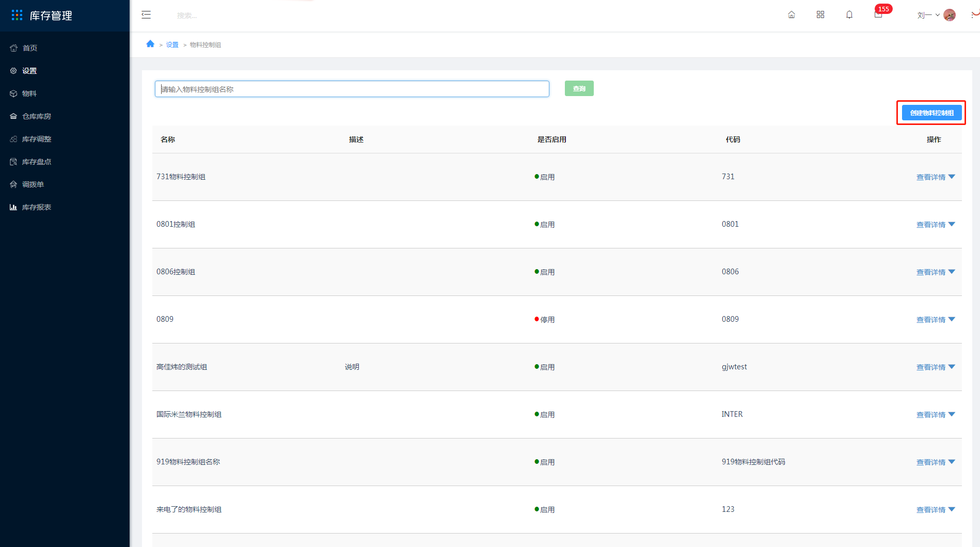Focus the 请输入物料控制组名称 input field
980x547 pixels.
[x=352, y=89]
